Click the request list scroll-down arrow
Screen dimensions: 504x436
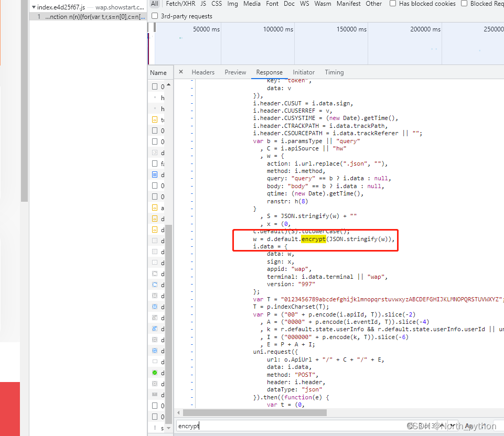pyautogui.click(x=168, y=428)
